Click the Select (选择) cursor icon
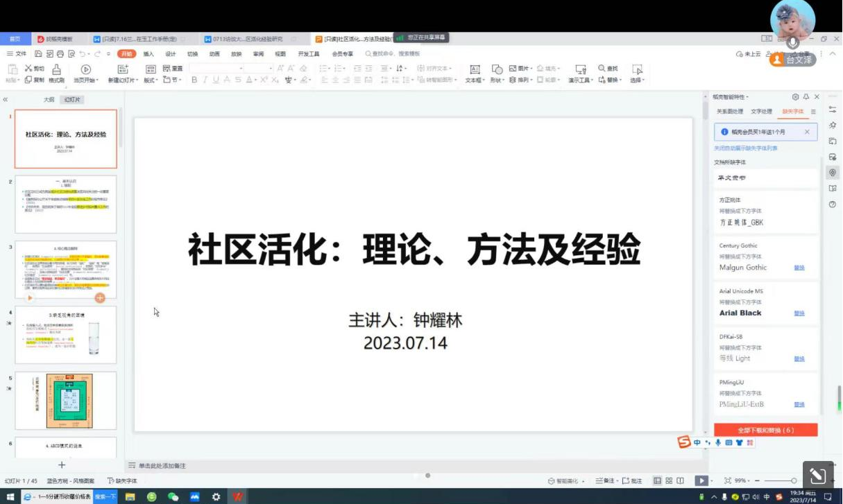This screenshot has height=504, width=843. point(637,69)
